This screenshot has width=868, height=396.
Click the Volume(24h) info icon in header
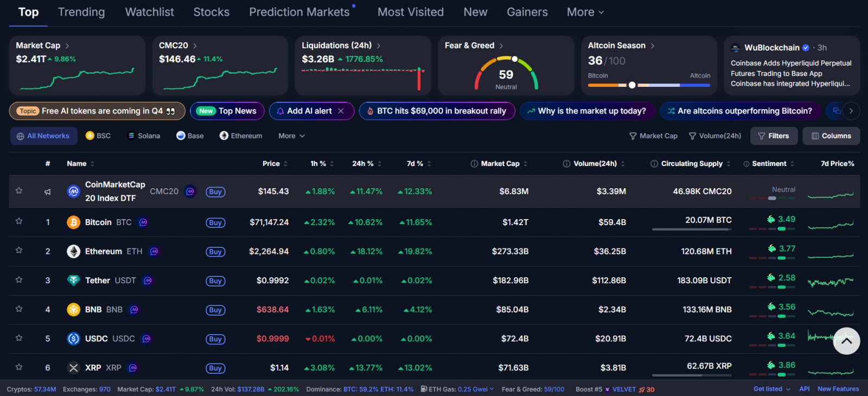click(x=567, y=164)
